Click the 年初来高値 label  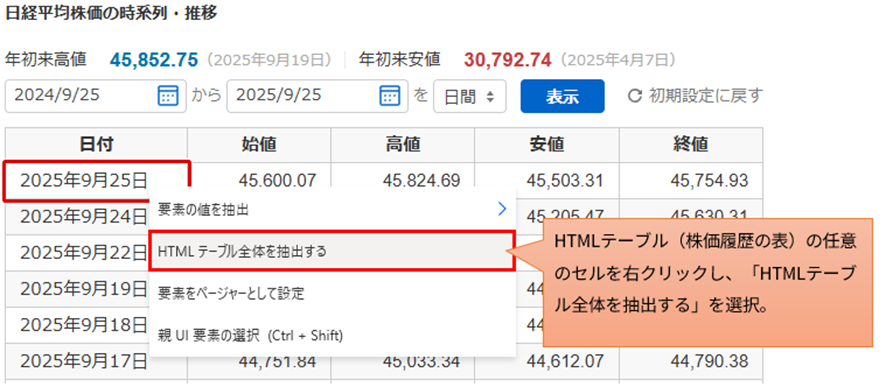pos(46,59)
